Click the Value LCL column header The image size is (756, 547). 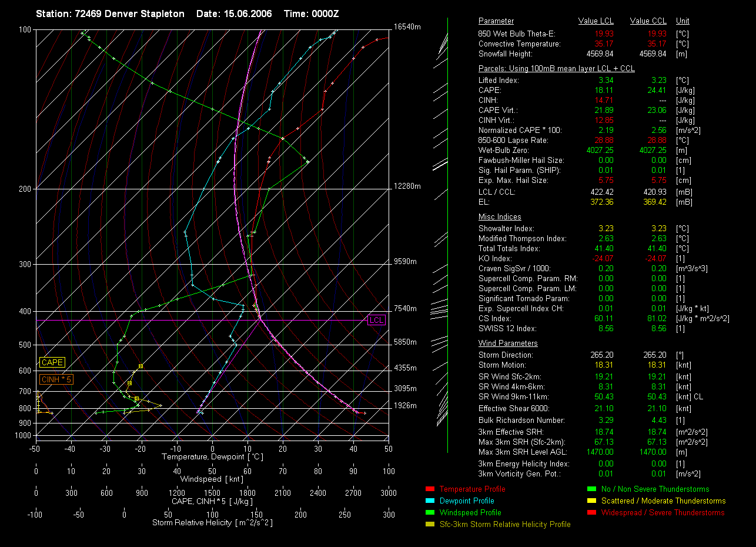596,21
